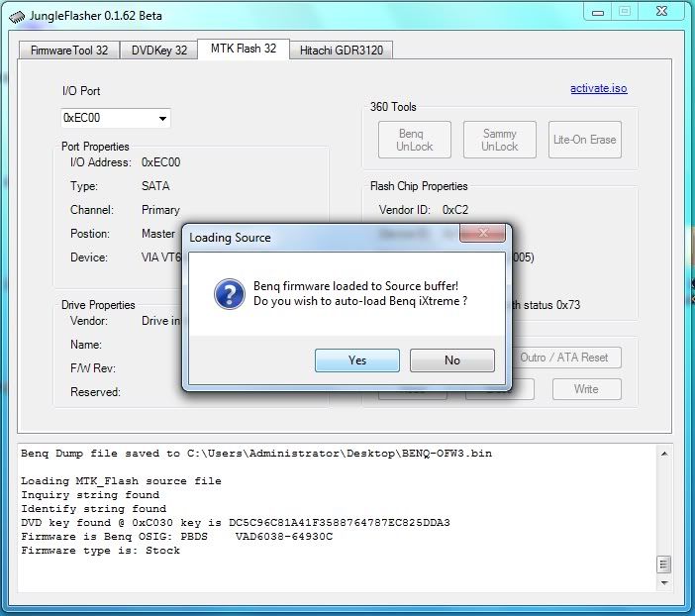
Task: Open the activate.iso link
Action: (x=598, y=88)
